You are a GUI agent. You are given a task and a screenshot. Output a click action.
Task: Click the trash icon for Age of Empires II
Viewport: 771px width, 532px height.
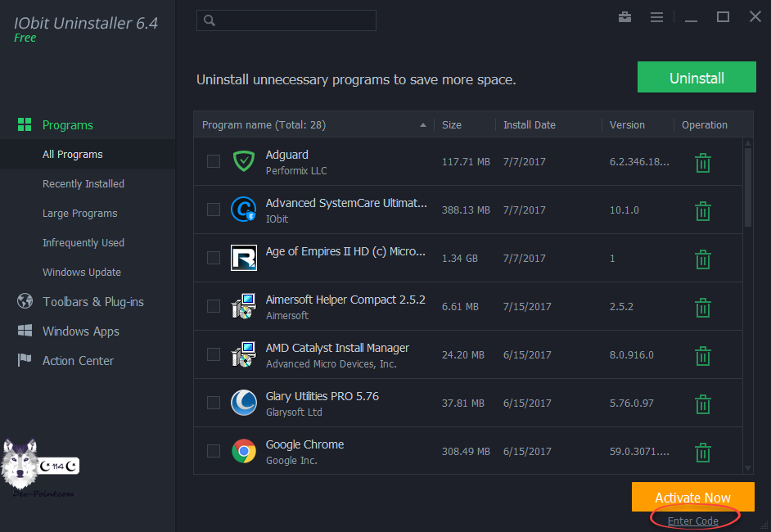pos(702,259)
